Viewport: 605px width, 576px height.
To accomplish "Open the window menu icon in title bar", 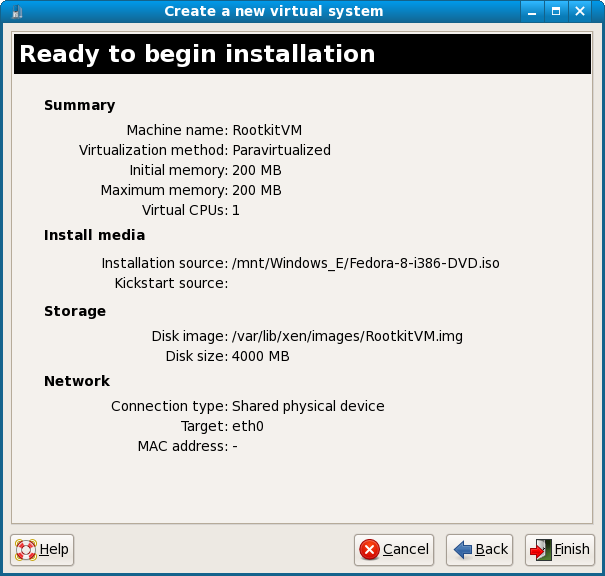I will click(x=15, y=11).
